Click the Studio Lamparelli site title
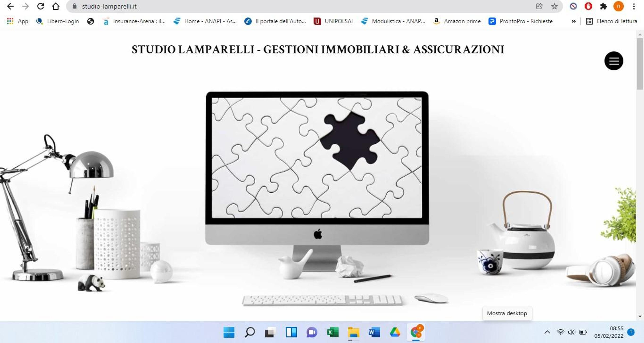This screenshot has height=343, width=644. [x=318, y=49]
